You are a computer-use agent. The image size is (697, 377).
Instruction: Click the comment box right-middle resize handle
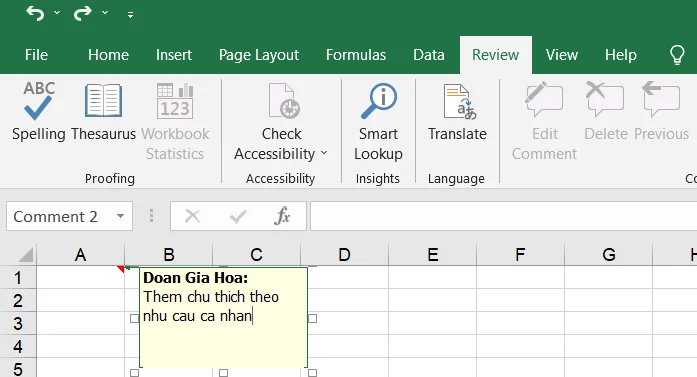tap(312, 318)
